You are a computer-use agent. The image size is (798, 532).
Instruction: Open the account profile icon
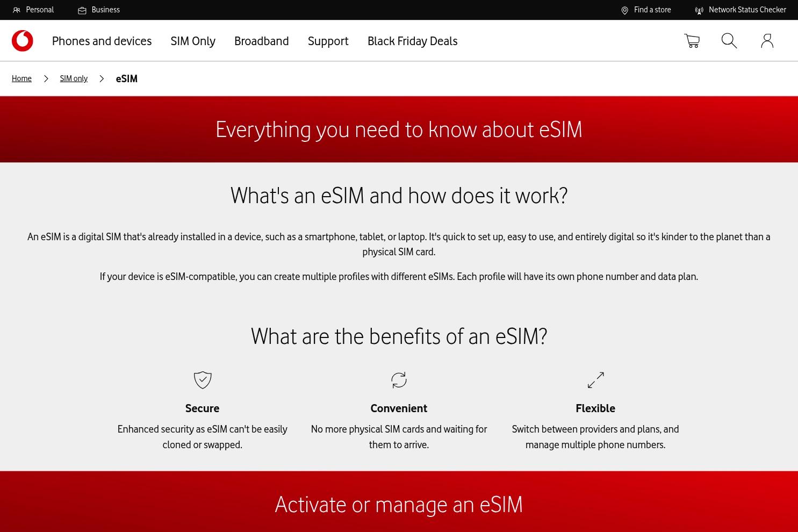tap(767, 41)
